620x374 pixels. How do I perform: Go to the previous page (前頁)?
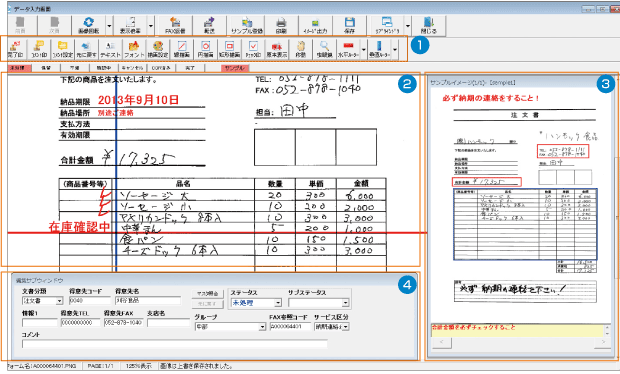20,26
